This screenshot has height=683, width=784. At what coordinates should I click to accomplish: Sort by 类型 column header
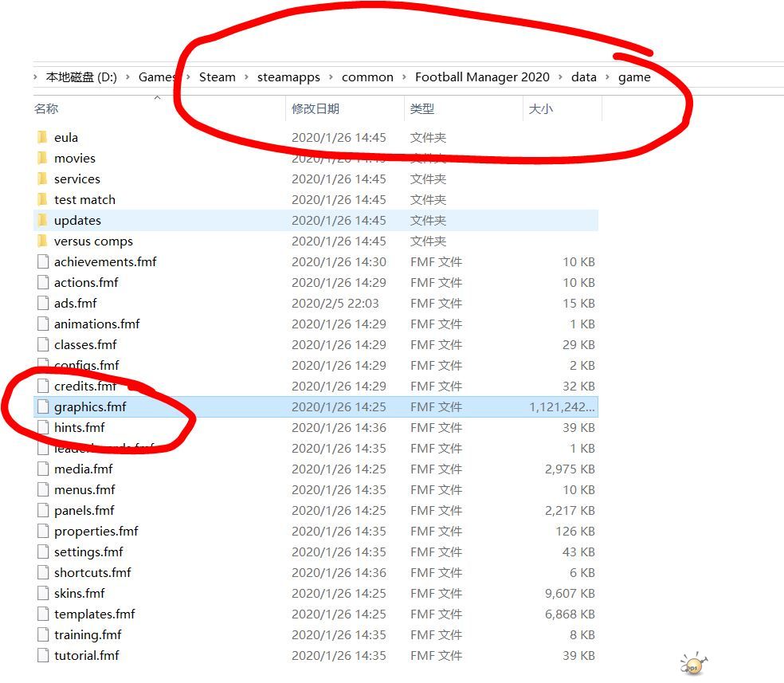(422, 108)
